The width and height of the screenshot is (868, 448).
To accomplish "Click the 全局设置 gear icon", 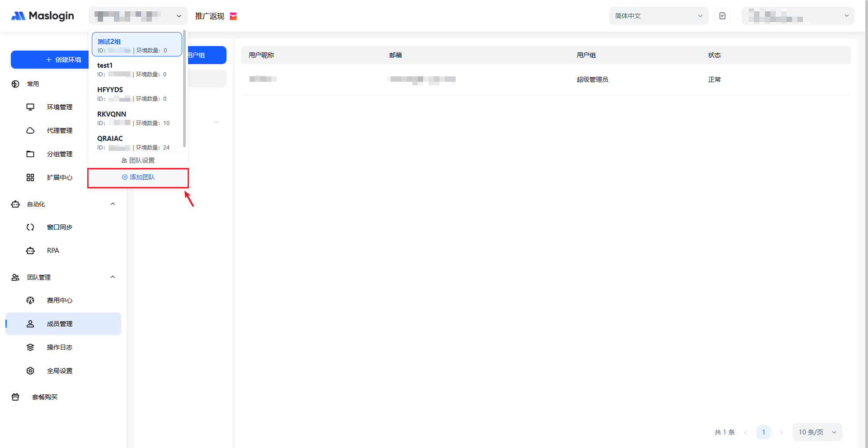I will point(30,371).
